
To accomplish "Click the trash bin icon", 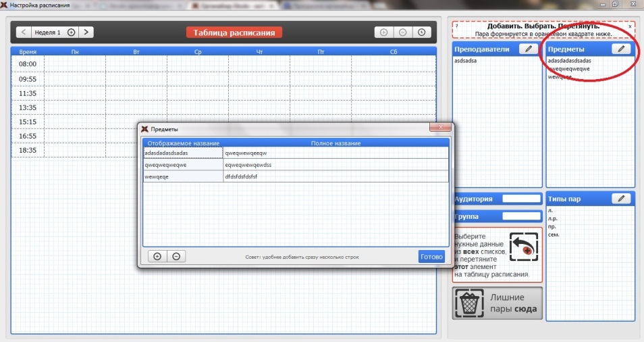I will click(x=470, y=303).
